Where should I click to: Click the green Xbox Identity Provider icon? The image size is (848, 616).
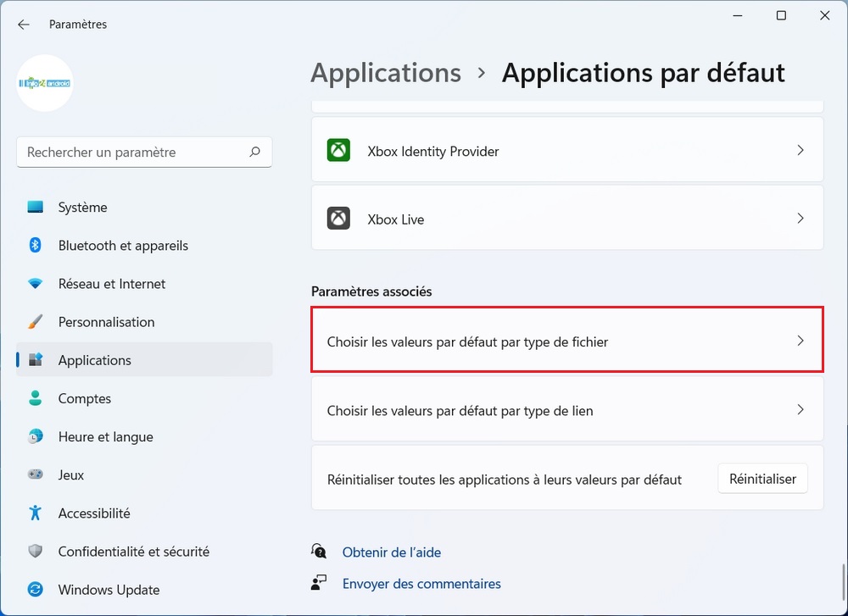(338, 150)
